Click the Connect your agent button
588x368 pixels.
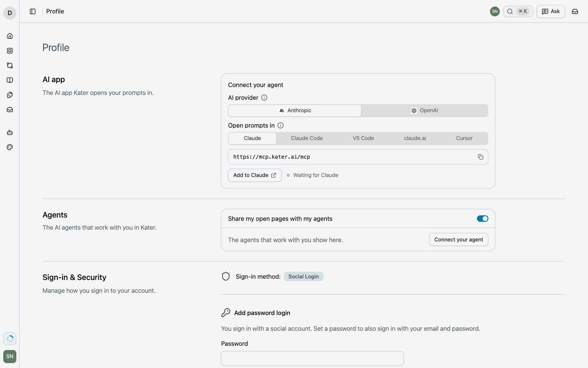459,239
